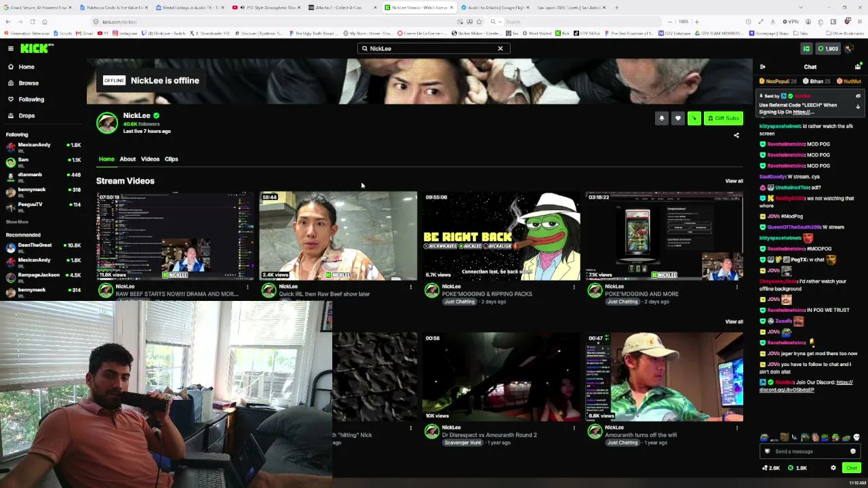Image resolution: width=868 pixels, height=488 pixels.
Task: Show more followed channels
Action: [x=17, y=222]
